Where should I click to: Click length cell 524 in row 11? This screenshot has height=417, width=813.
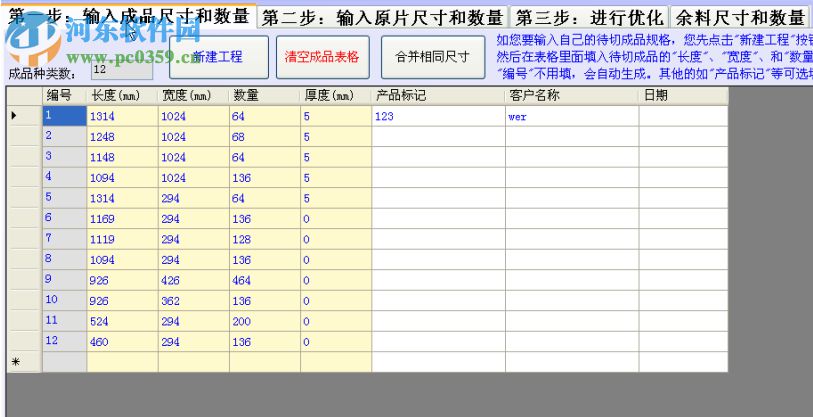122,321
